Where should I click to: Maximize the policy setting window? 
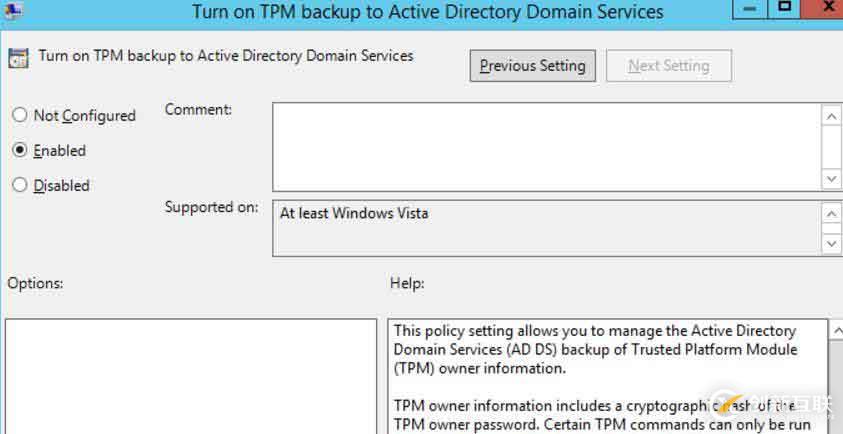click(x=786, y=8)
